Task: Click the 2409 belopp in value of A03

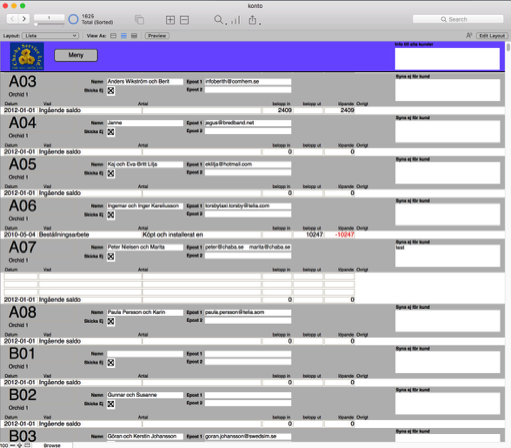Action: point(285,110)
